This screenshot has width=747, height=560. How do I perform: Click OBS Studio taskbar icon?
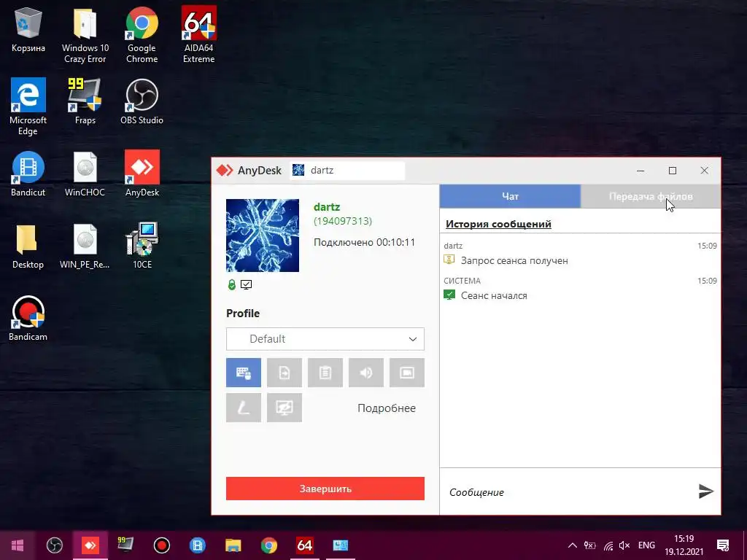pyautogui.click(x=54, y=545)
